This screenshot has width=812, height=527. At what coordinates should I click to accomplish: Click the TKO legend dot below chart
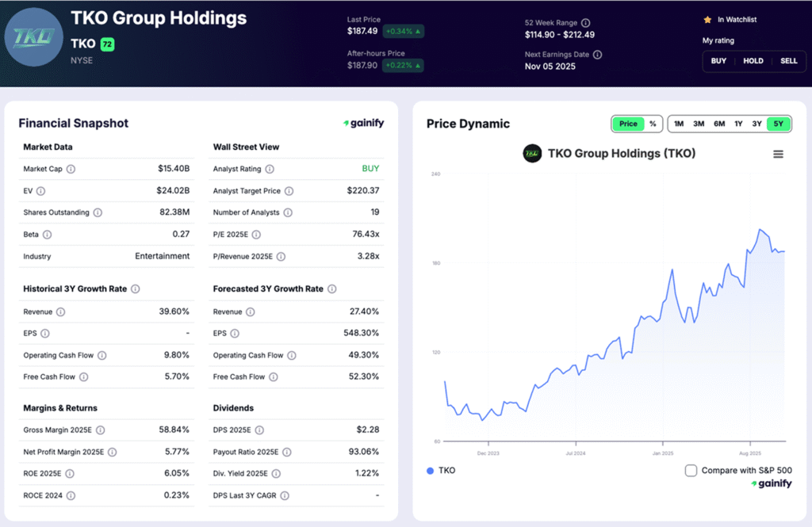pyautogui.click(x=428, y=470)
